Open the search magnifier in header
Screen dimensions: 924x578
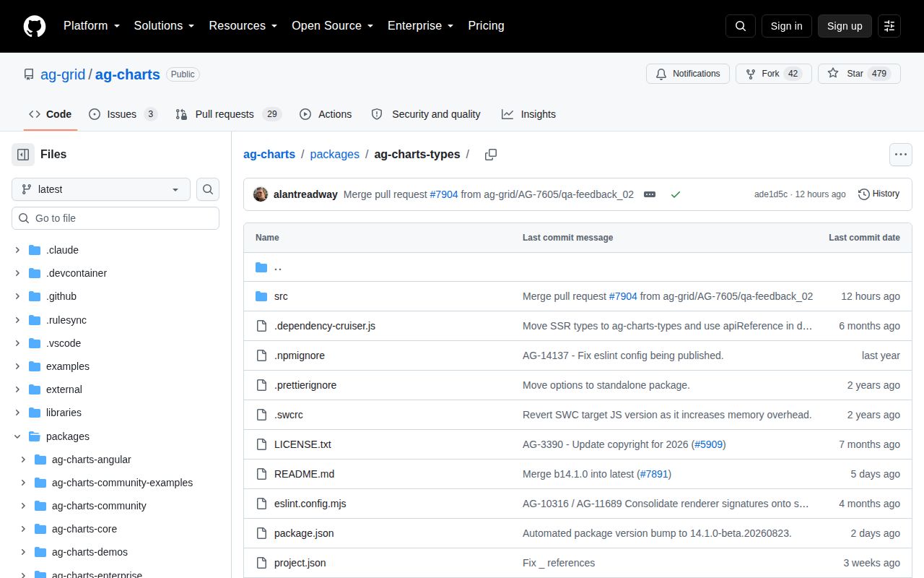[x=741, y=26]
